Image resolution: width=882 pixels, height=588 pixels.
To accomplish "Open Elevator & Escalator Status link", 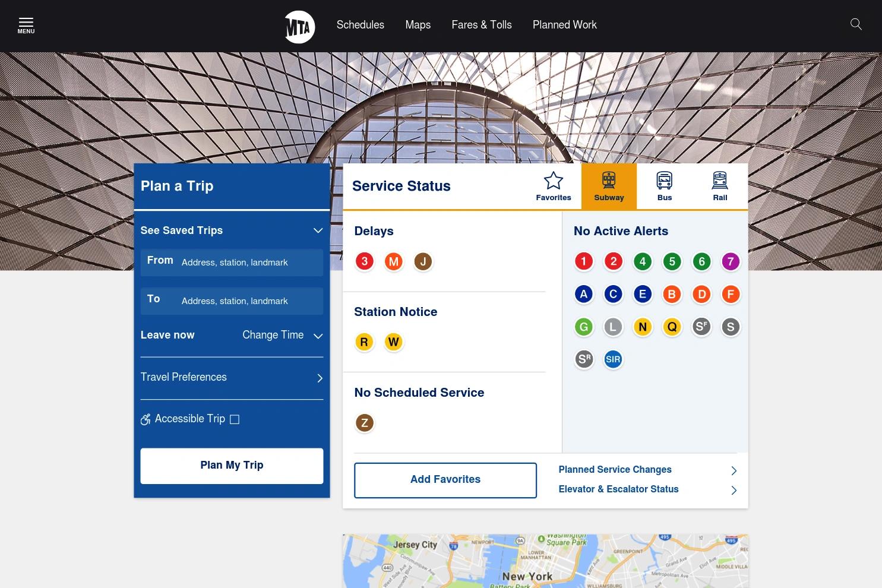I will 648,489.
